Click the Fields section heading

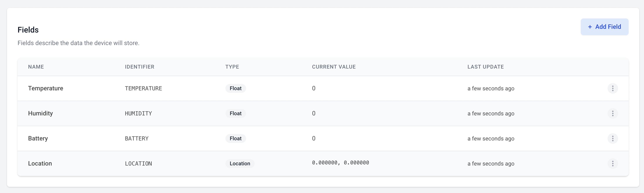28,30
